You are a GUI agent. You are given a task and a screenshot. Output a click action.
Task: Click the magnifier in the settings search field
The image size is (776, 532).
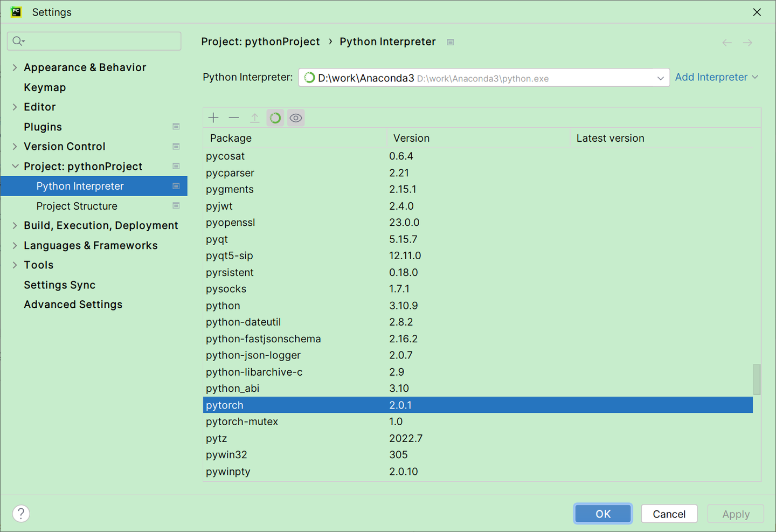click(17, 40)
